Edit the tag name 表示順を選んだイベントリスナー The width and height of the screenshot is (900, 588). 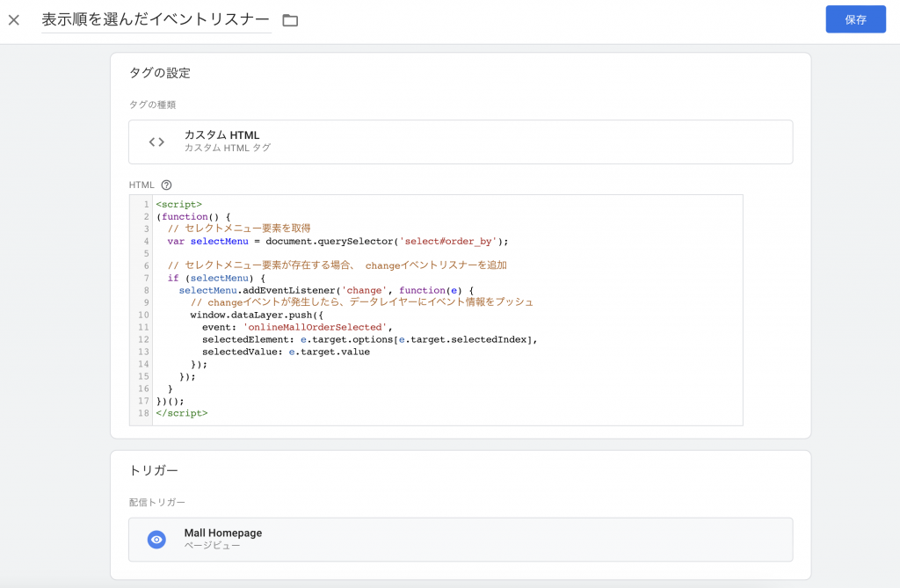(x=156, y=19)
